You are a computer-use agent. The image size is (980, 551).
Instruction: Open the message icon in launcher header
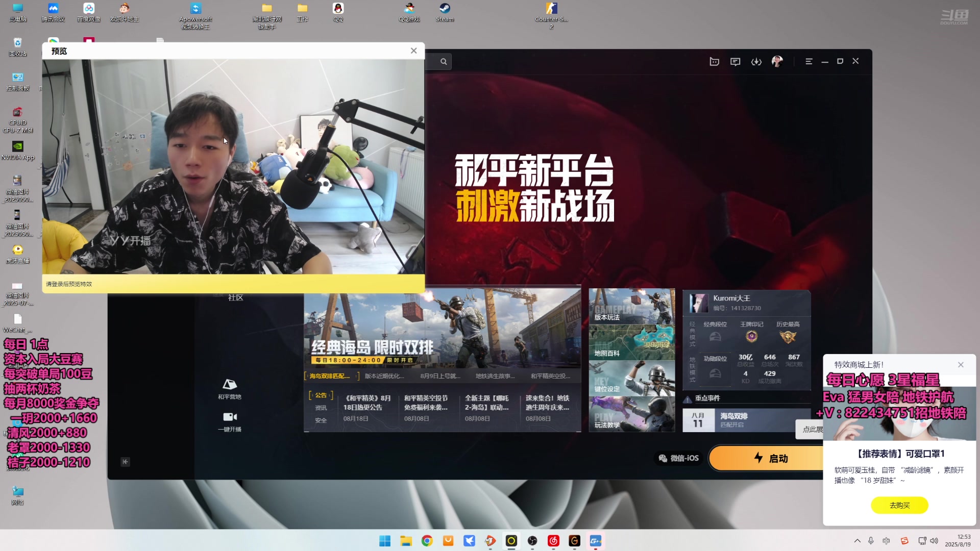pyautogui.click(x=735, y=62)
